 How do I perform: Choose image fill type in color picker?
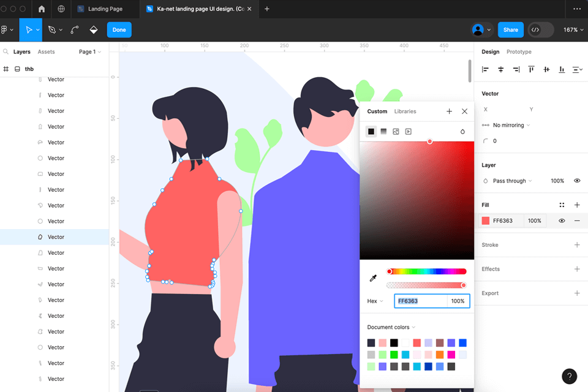click(x=396, y=131)
